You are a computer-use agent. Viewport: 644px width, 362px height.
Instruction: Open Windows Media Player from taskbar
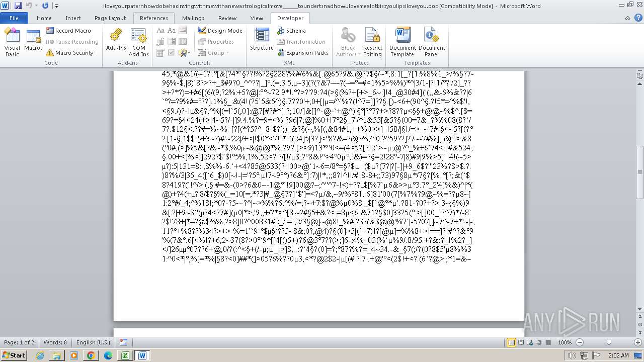tap(74, 355)
